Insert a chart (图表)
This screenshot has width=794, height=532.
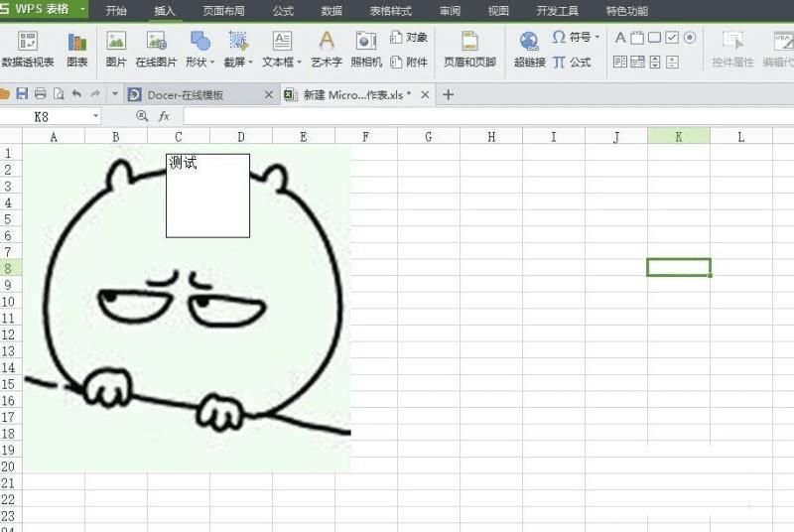pos(77,49)
